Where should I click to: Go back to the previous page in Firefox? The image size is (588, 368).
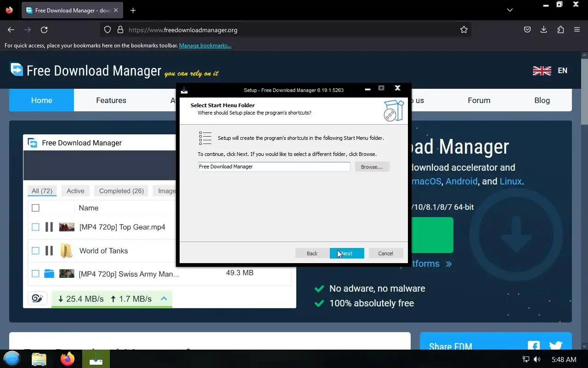coord(11,30)
